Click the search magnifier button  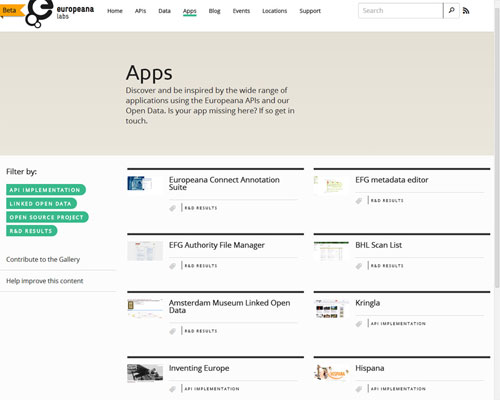coord(451,11)
